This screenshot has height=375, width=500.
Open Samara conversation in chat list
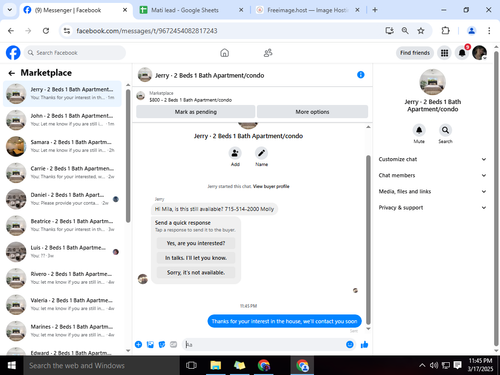click(62, 146)
